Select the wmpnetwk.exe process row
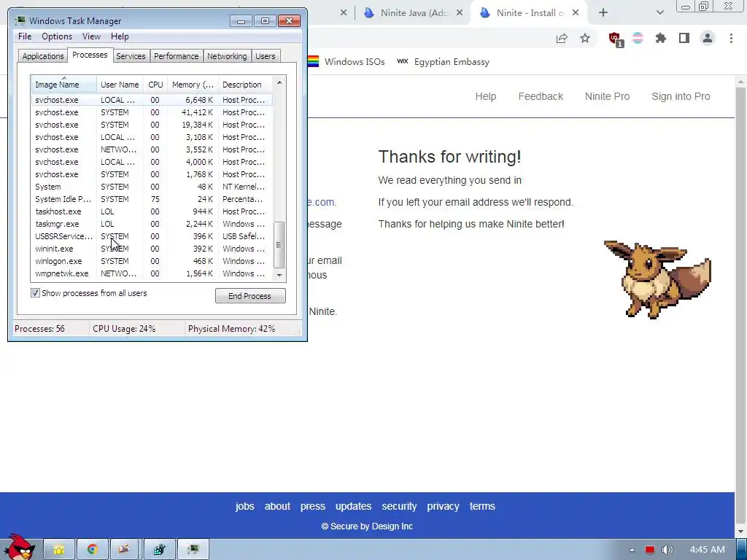This screenshot has width=747, height=560. (152, 273)
